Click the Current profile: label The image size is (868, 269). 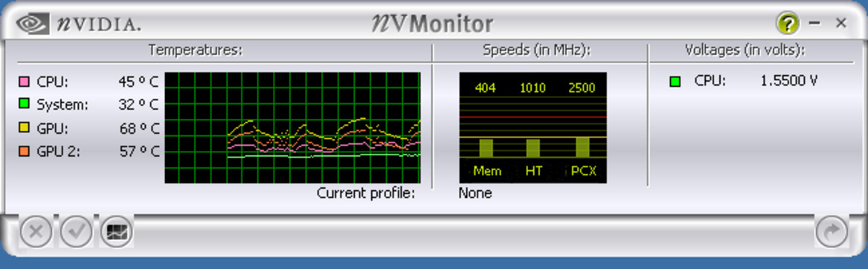point(366,193)
